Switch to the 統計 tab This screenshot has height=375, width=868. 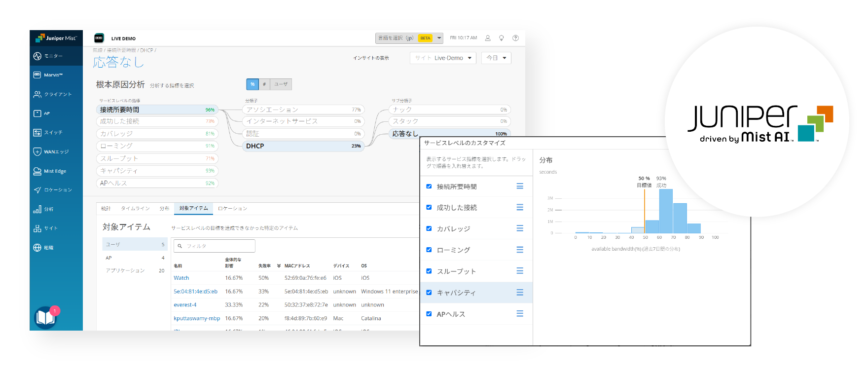106,209
